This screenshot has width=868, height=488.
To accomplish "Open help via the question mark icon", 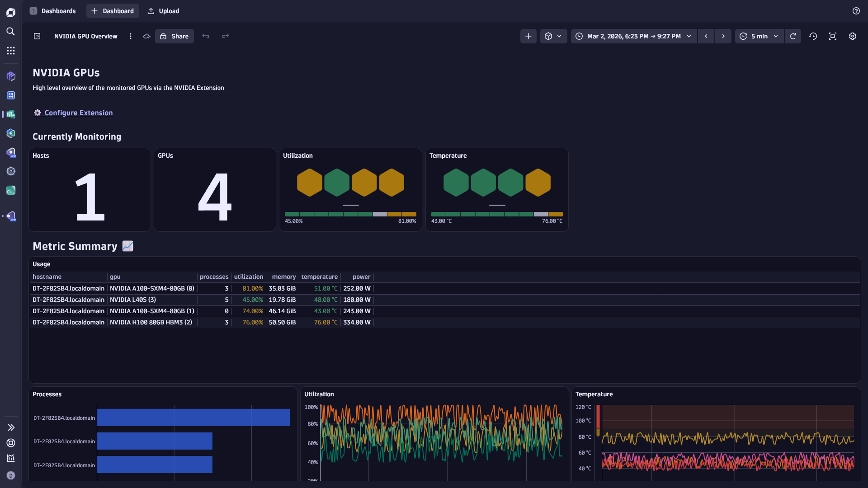I will point(856,11).
